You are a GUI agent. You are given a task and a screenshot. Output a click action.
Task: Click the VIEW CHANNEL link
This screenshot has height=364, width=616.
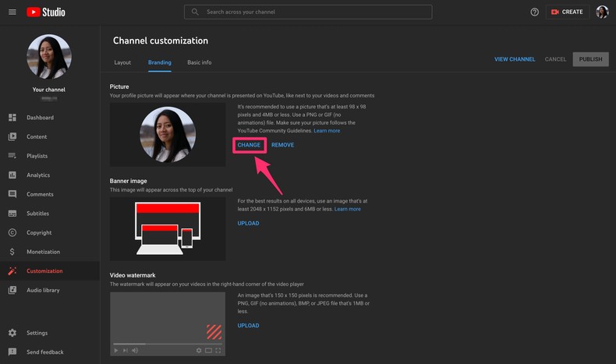point(515,59)
